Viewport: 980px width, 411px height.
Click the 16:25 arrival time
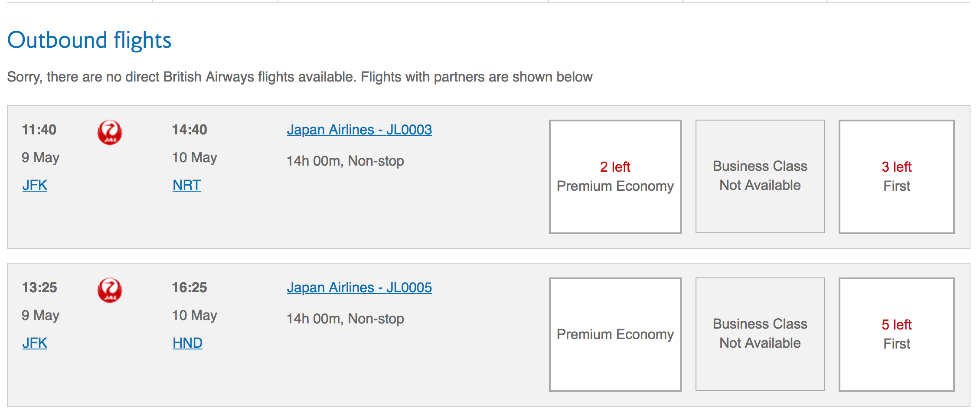click(x=189, y=287)
